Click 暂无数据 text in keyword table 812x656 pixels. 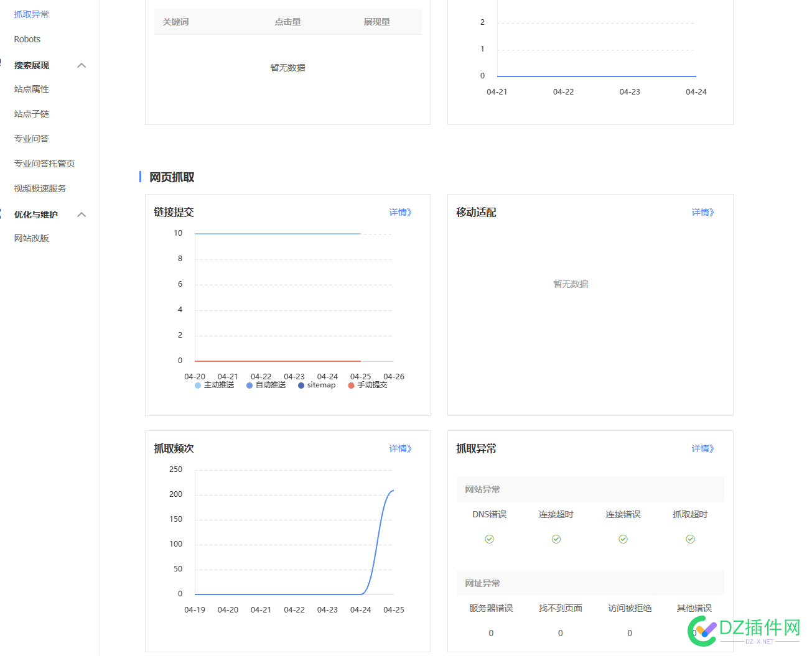coord(288,68)
